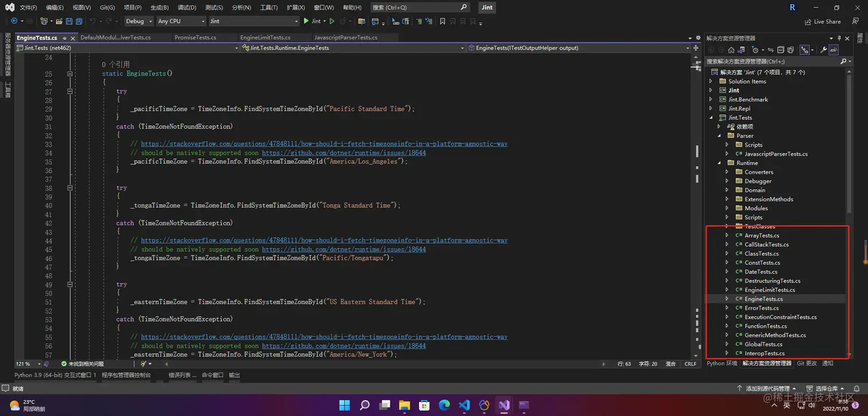Open the Jint.Tests.Runtime.EngineTests type dropdown
This screenshot has height=416, width=868.
pyautogui.click(x=352, y=48)
